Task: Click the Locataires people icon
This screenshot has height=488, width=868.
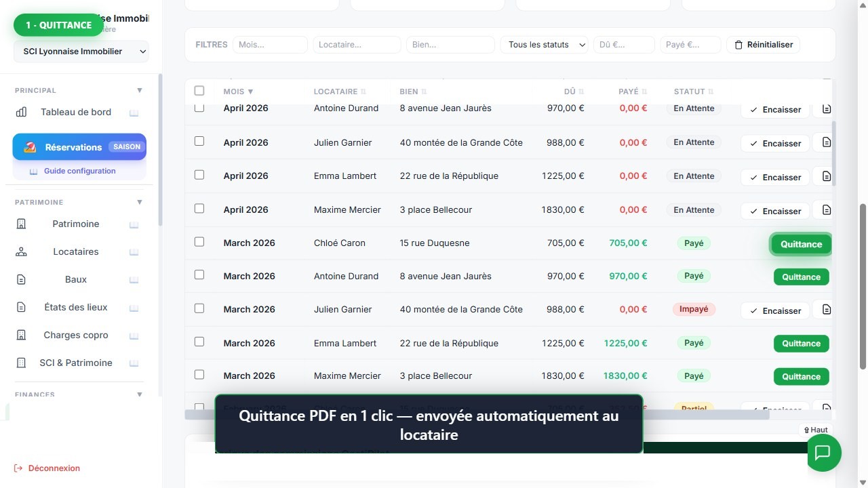Action: (21, 251)
